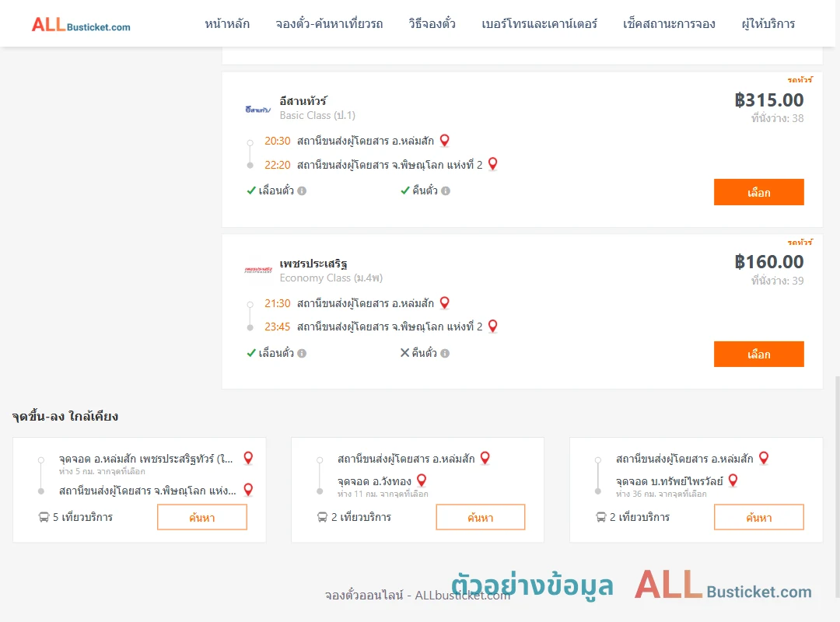The height and width of the screenshot is (622, 840).
Task: Click bus icon beside 5 เที่ยวบริการ
Action: tap(44, 517)
